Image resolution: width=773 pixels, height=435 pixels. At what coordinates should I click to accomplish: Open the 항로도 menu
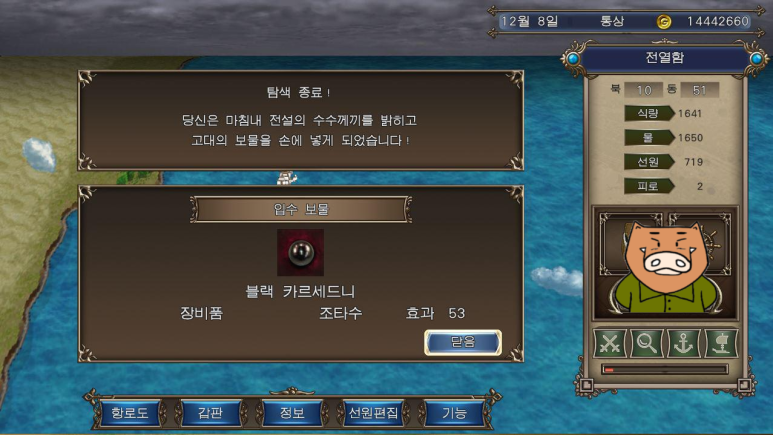point(130,413)
